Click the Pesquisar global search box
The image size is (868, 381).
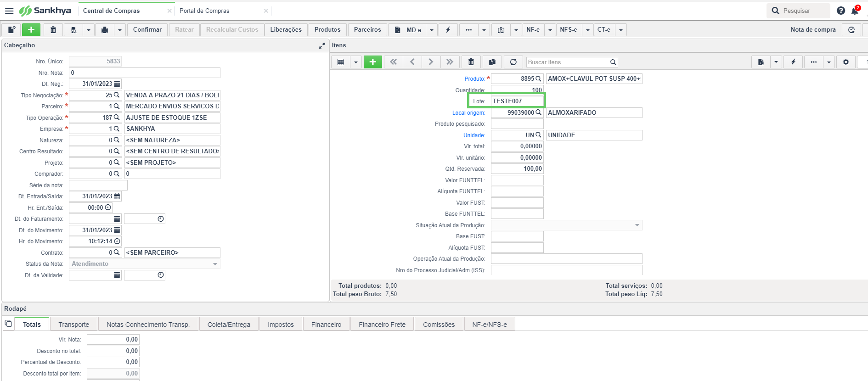[798, 11]
